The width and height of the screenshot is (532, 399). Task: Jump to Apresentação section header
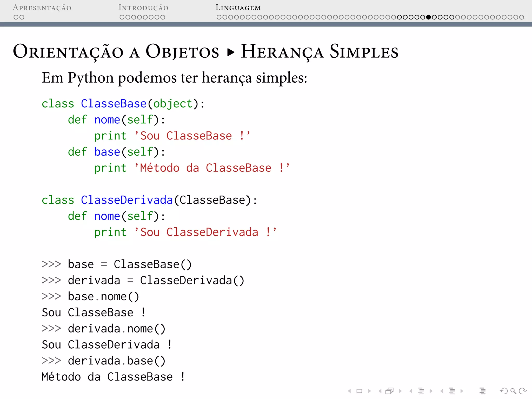click(42, 8)
